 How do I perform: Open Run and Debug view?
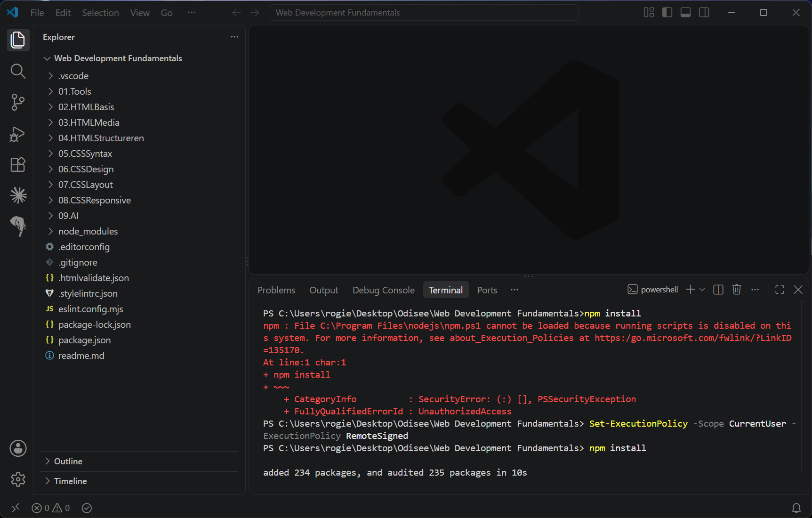(18, 134)
